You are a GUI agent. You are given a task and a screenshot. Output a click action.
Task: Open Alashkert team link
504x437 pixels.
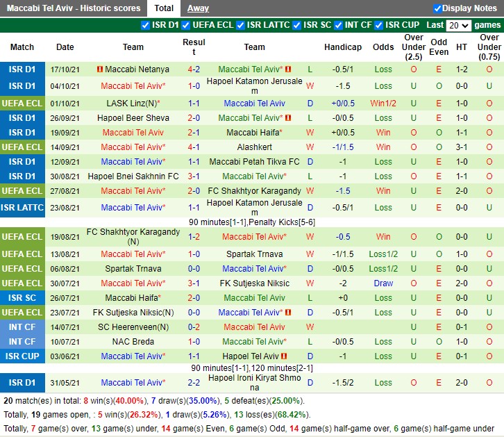(254, 147)
